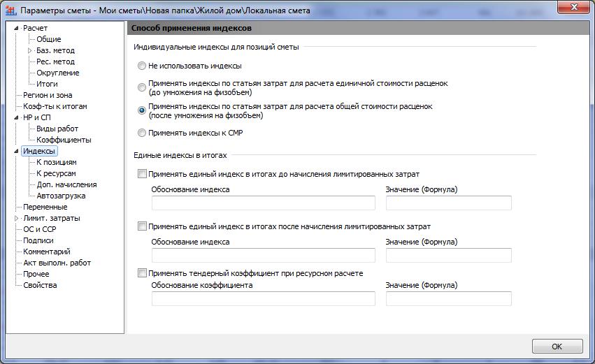This screenshot has width=595, height=364.
Task: Collapse the НР и СП tree node
Action: pos(17,117)
